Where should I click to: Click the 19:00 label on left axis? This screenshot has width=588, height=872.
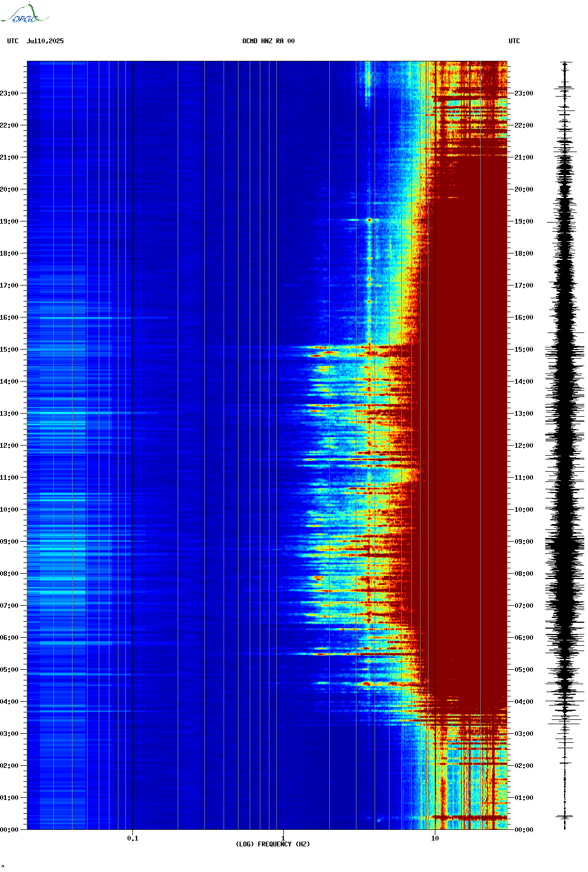coord(9,221)
